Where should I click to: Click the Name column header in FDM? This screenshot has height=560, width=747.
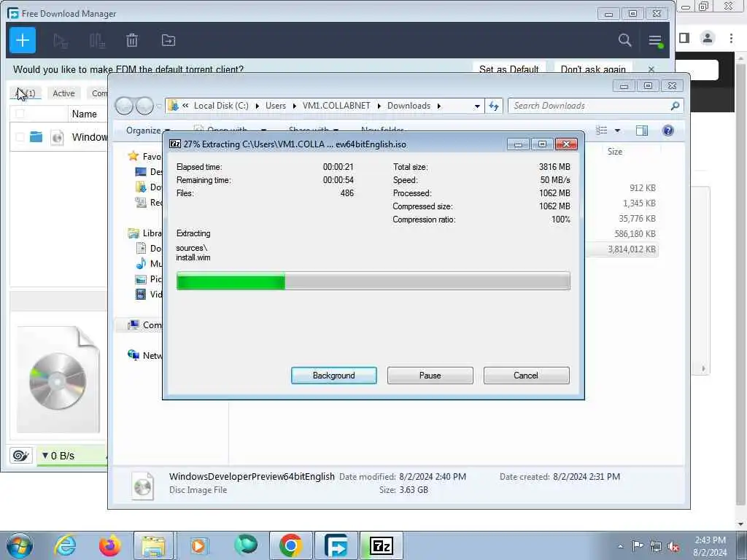(x=85, y=114)
